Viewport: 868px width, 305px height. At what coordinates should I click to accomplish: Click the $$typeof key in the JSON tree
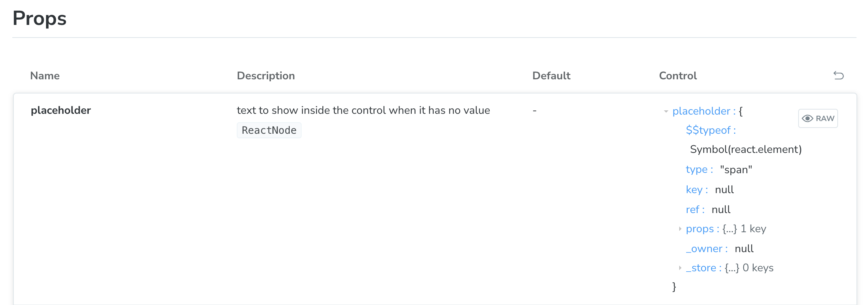[x=709, y=130]
